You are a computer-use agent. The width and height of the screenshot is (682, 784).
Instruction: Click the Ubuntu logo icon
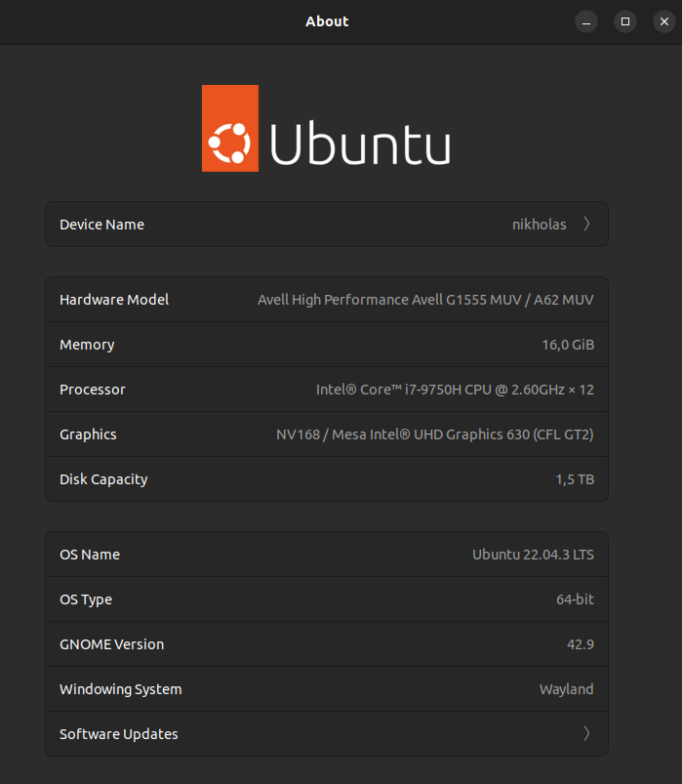pyautogui.click(x=230, y=128)
